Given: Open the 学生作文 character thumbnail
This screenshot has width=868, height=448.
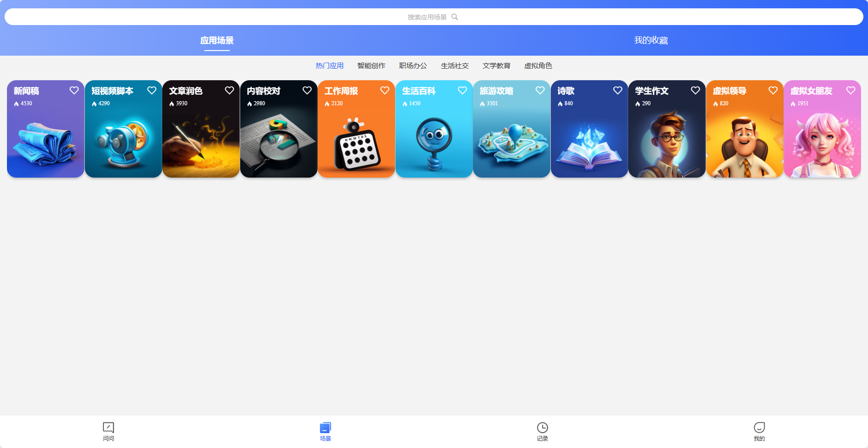Looking at the screenshot, I should click(667, 144).
